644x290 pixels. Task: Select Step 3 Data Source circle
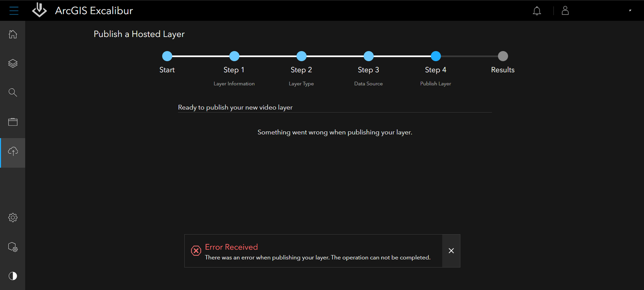[368, 56]
